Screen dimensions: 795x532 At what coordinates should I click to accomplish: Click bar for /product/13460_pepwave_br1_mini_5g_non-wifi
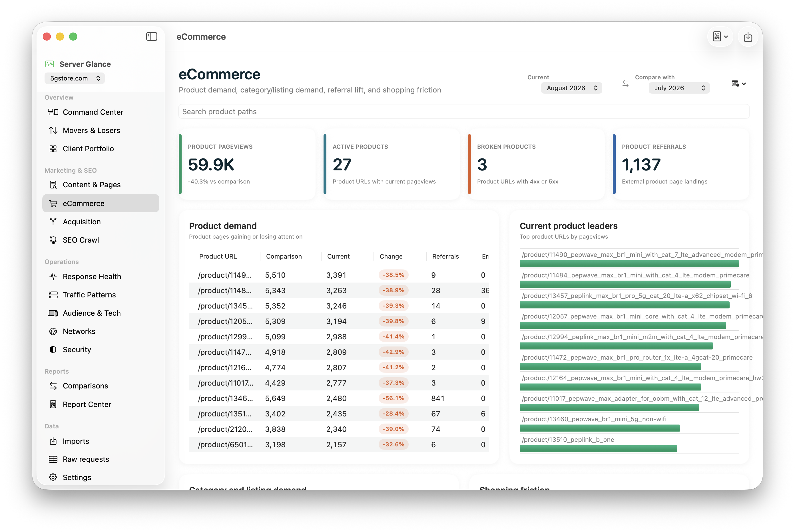tap(599, 428)
